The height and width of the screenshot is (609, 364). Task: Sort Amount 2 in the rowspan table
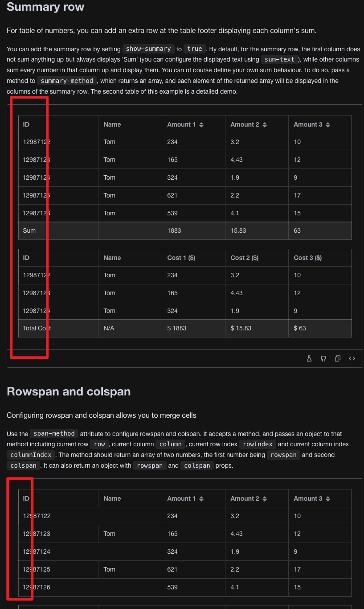click(x=265, y=499)
